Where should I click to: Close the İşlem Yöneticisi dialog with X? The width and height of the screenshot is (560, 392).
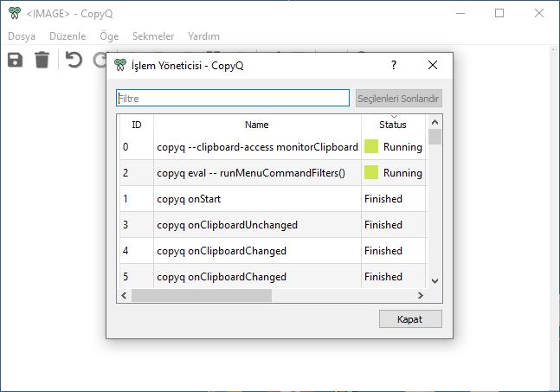(x=433, y=65)
